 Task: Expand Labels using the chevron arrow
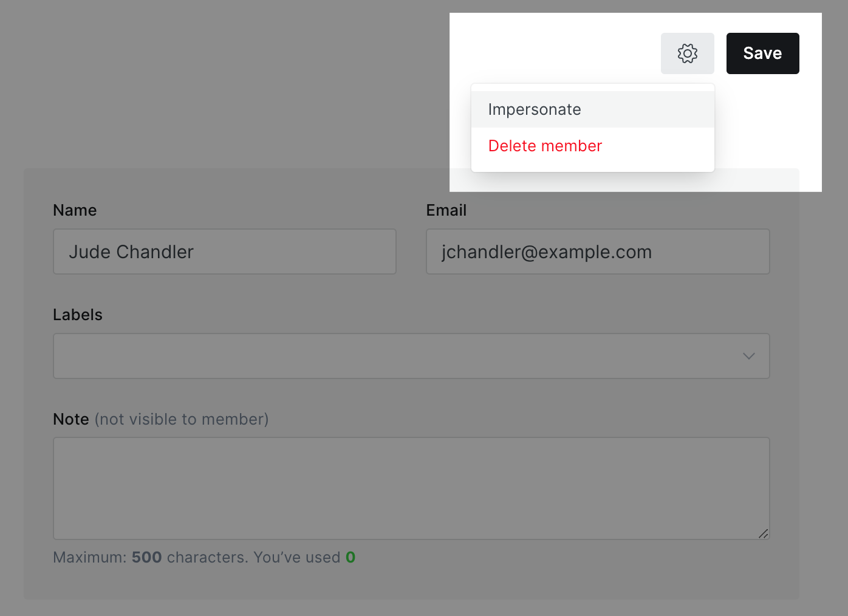[x=748, y=356]
